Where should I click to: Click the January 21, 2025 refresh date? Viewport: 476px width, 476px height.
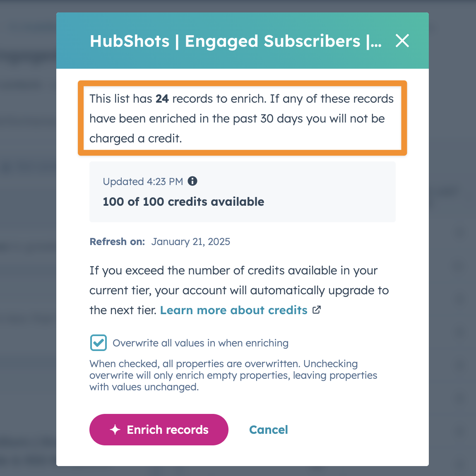191,242
